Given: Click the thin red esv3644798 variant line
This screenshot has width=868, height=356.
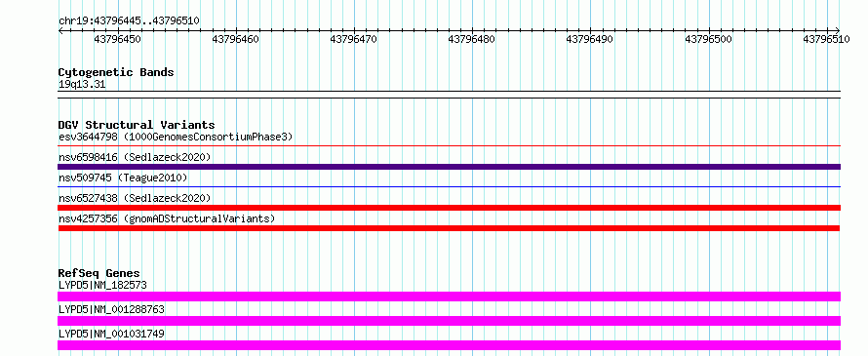Looking at the screenshot, I should coord(449,146).
